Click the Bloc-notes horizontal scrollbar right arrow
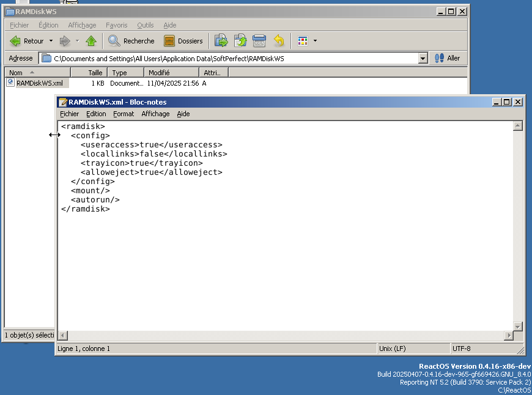This screenshot has height=395, width=532. tap(509, 336)
